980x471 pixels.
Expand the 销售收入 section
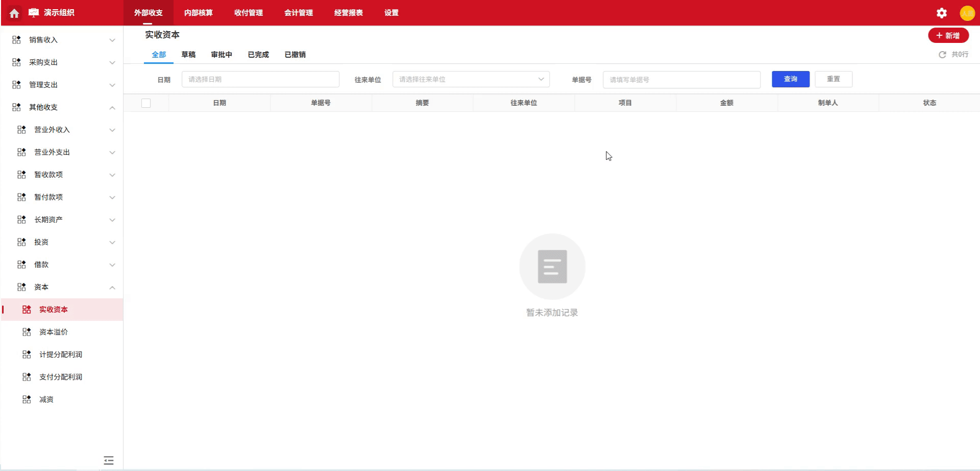112,40
